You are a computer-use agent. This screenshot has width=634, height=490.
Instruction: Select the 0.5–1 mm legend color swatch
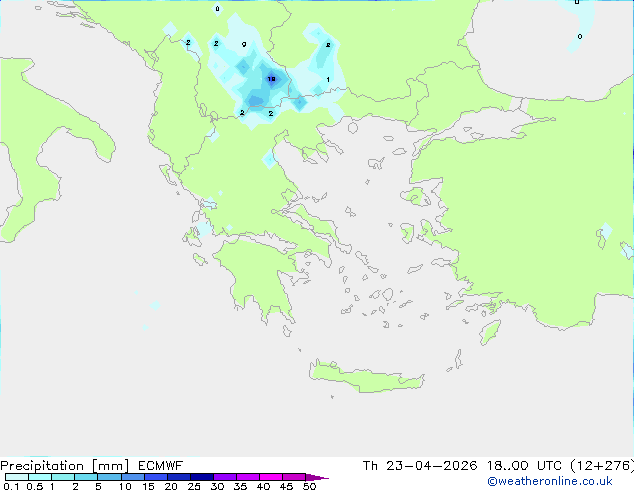tap(40, 477)
